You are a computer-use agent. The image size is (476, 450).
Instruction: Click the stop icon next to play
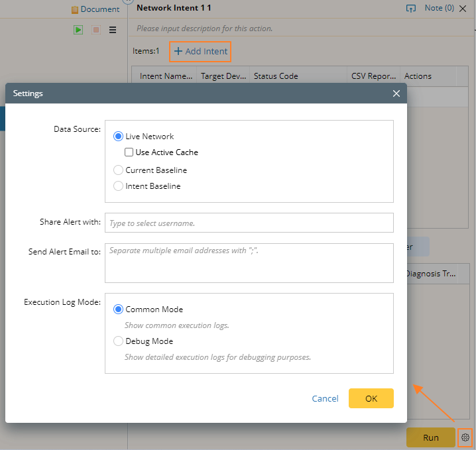95,30
